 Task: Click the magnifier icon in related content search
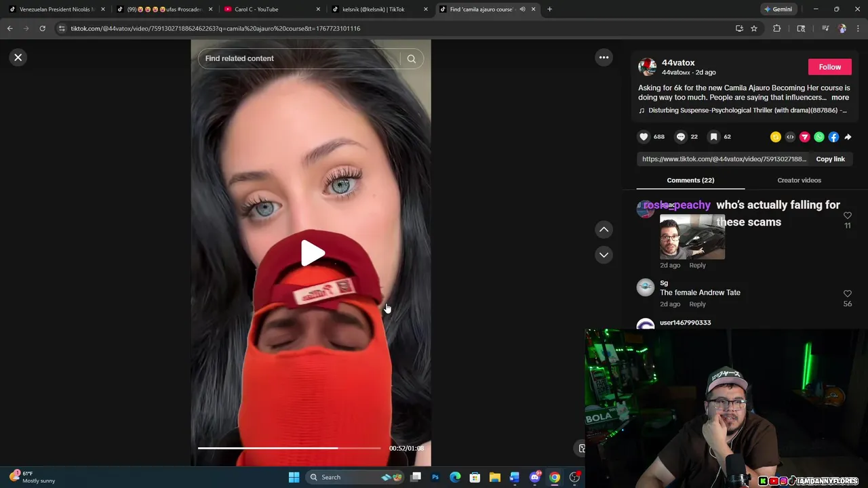(411, 59)
